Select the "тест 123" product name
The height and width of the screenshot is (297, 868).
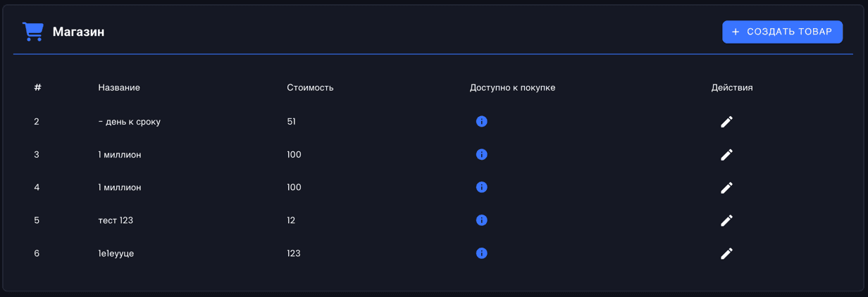tap(116, 220)
